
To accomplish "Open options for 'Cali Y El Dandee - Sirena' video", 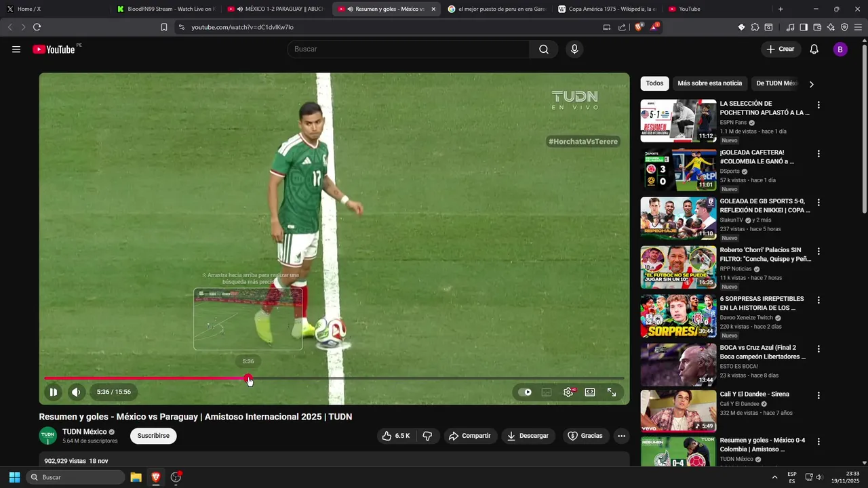I will [818, 395].
